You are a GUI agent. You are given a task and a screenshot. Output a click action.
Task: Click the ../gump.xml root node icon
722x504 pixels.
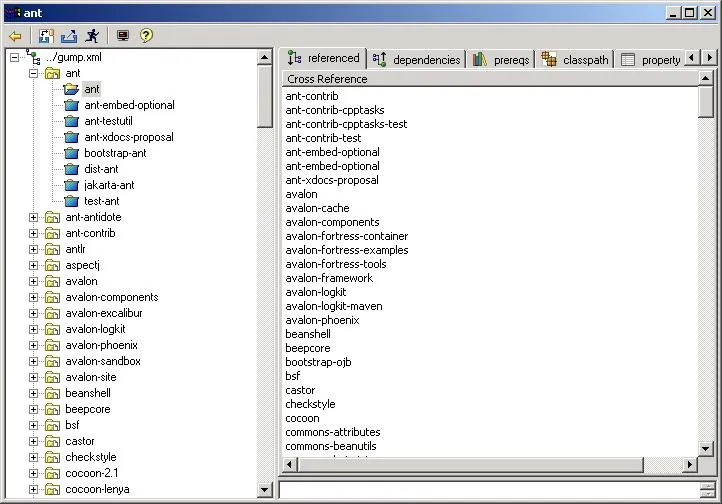(33, 58)
